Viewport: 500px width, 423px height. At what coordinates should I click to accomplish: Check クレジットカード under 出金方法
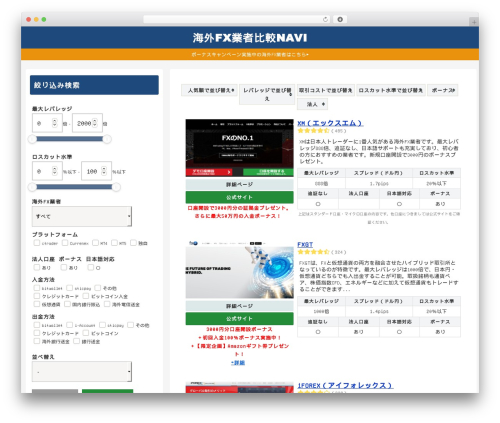pos(37,333)
